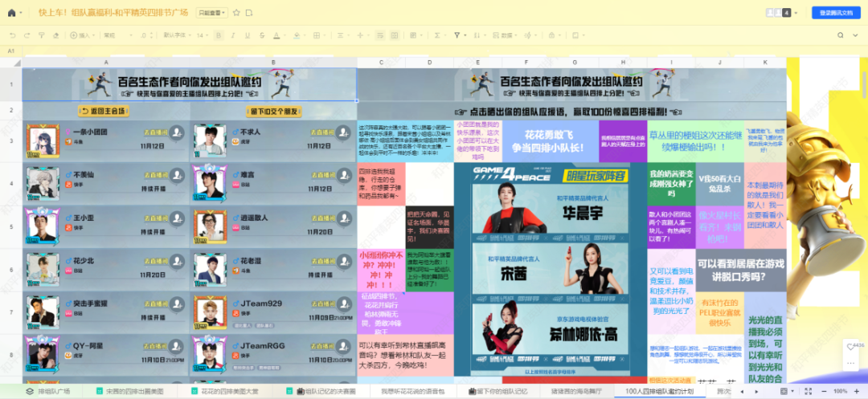Switch to 花花的四排美图大赏 sheet tab
The height and width of the screenshot is (399, 868).
click(225, 391)
